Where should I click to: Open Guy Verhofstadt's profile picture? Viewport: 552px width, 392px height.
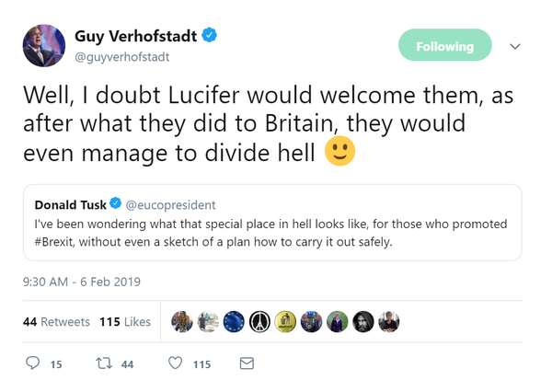44,46
